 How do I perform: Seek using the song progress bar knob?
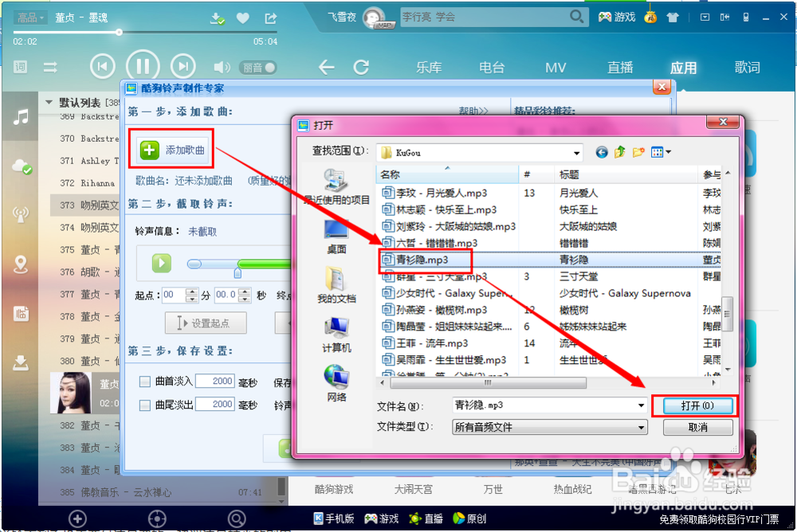[x=119, y=32]
